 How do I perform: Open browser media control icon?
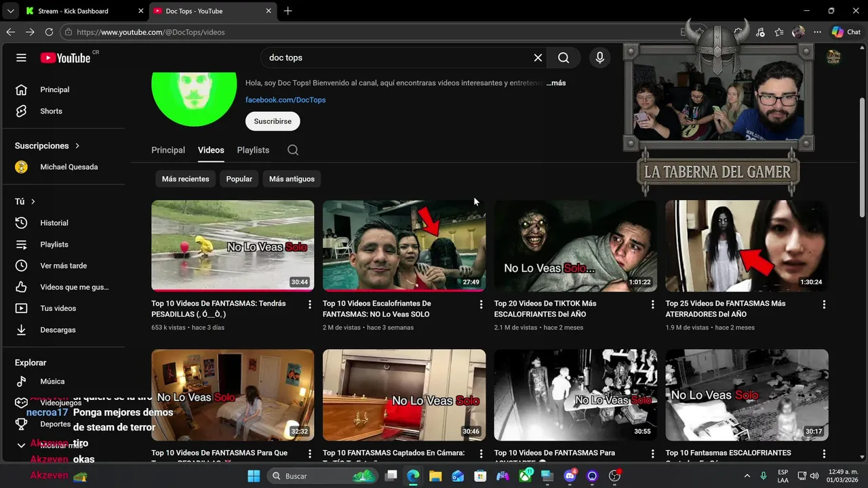[x=759, y=32]
